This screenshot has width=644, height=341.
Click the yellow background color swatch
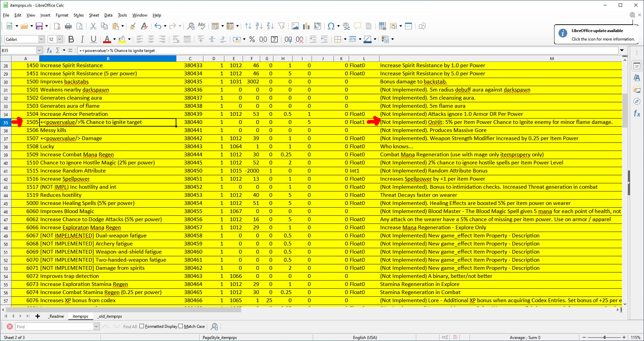tap(122, 39)
